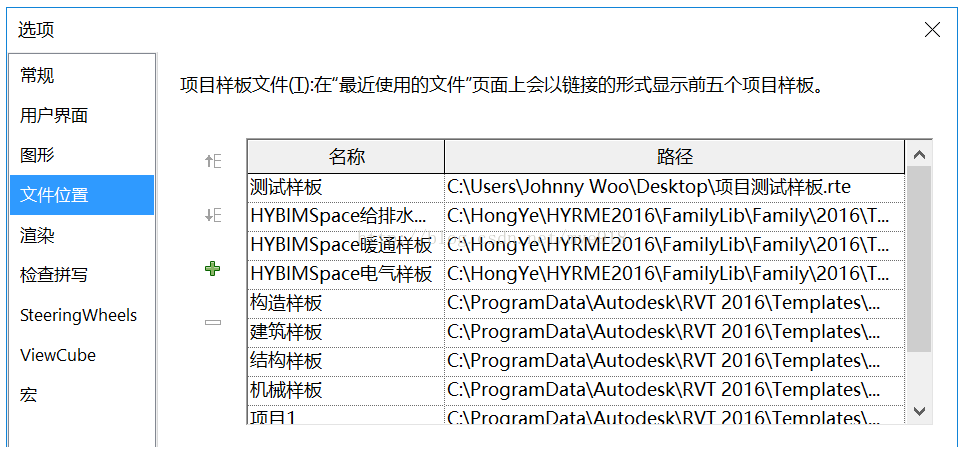Remove the template with the minus icon

[213, 322]
